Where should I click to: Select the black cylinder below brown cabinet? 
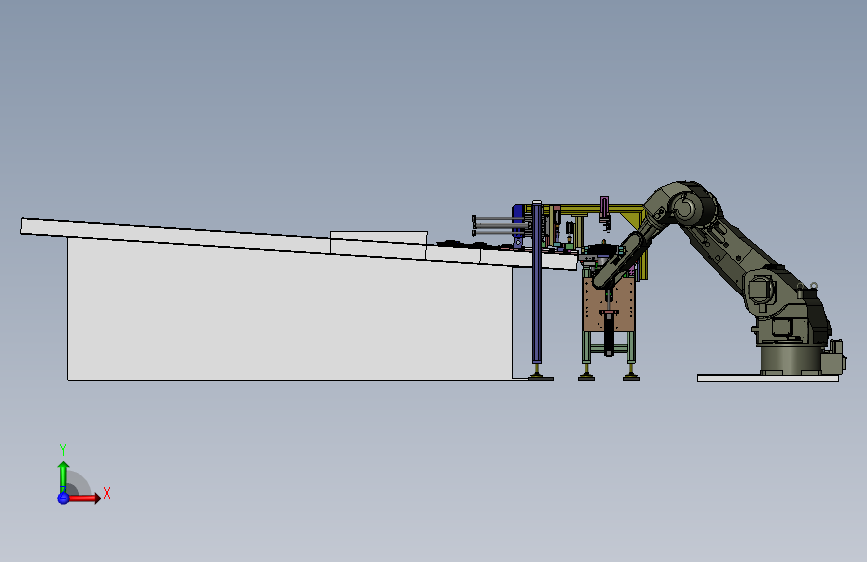(609, 334)
